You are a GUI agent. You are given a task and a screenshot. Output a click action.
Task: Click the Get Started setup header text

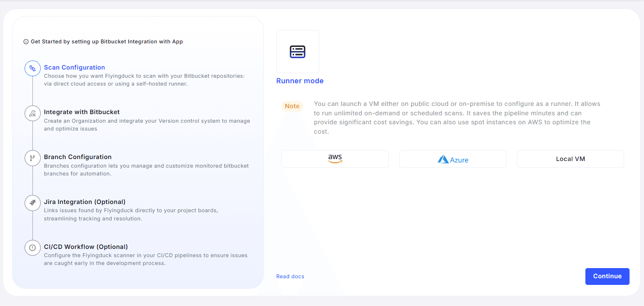click(x=107, y=42)
